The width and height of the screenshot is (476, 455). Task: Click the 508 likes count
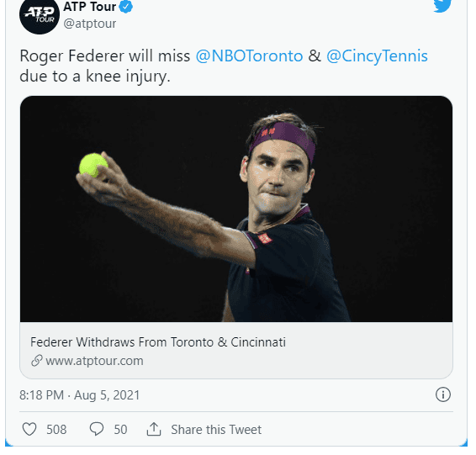[x=56, y=430]
